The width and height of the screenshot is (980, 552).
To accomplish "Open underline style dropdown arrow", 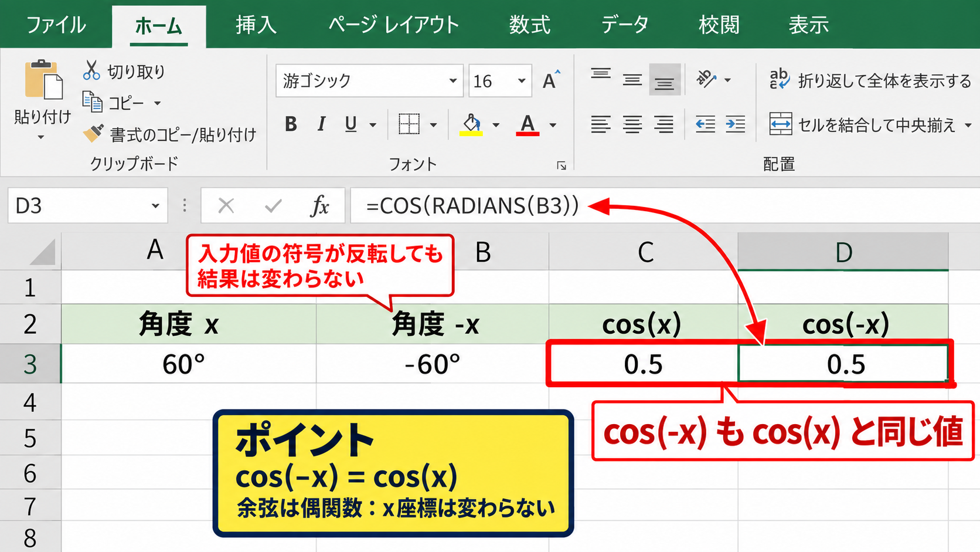I will click(x=373, y=125).
